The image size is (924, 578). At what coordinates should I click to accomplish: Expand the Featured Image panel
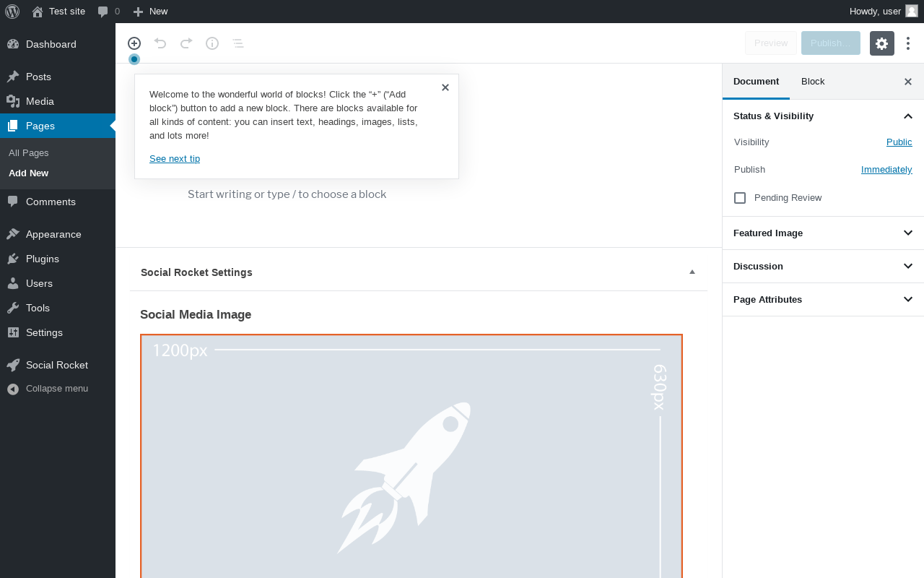(x=823, y=233)
